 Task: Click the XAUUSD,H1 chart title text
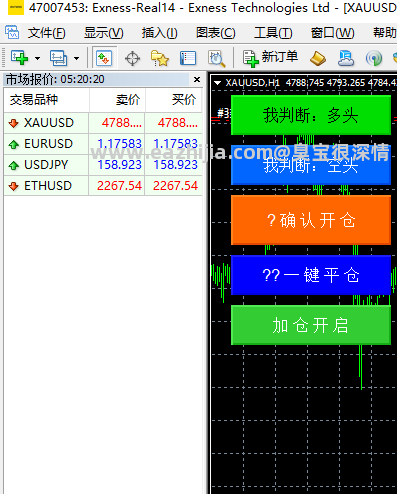click(252, 83)
